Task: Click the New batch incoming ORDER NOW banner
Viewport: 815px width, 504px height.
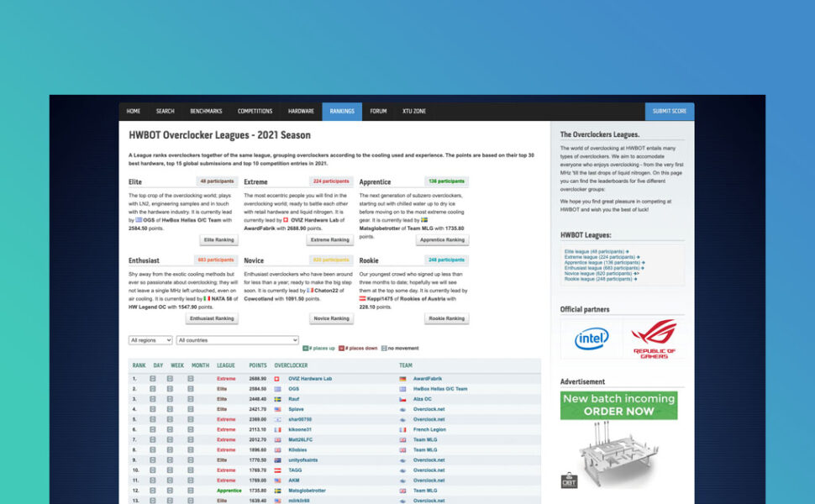Action: tap(618, 405)
